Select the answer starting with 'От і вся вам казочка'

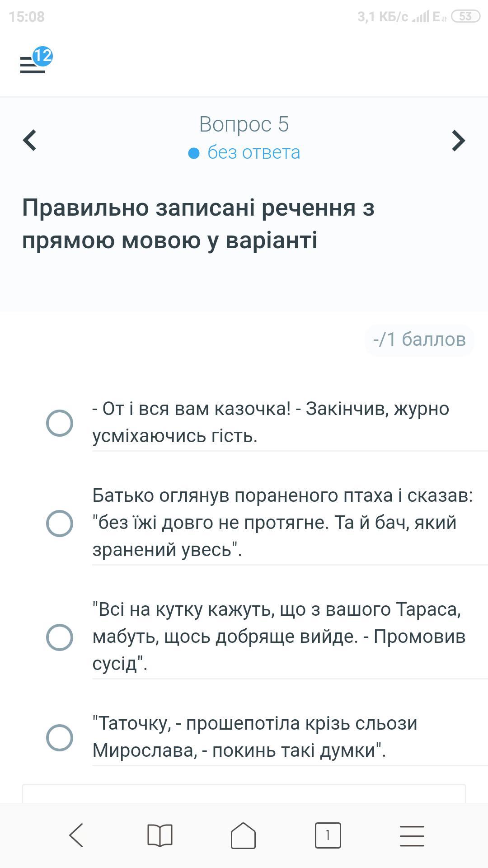click(x=60, y=423)
